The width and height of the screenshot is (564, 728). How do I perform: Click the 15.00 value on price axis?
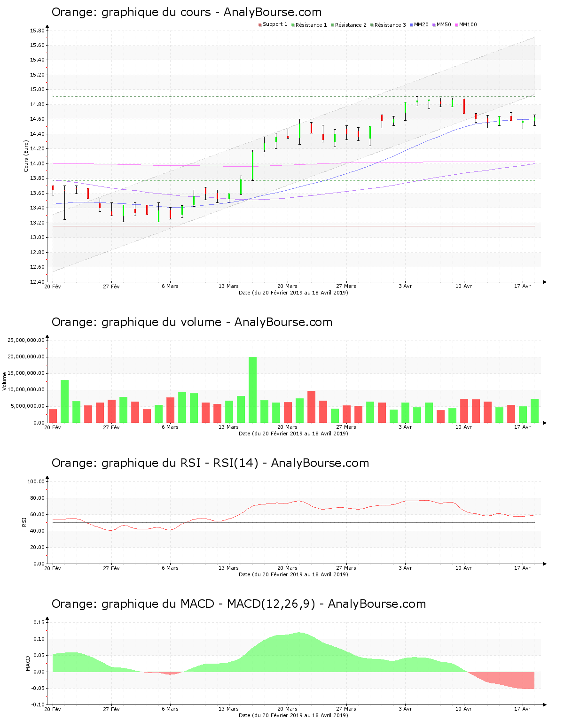37,89
